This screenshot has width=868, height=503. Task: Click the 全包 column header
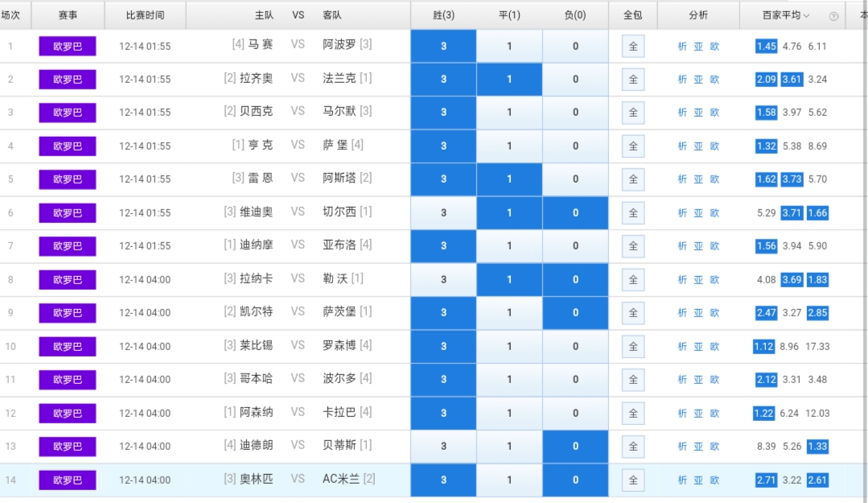pos(633,15)
